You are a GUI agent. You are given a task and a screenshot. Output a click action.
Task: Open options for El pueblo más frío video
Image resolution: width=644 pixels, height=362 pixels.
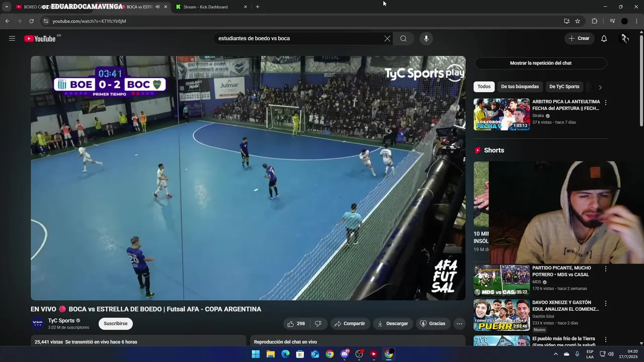[x=605, y=340]
